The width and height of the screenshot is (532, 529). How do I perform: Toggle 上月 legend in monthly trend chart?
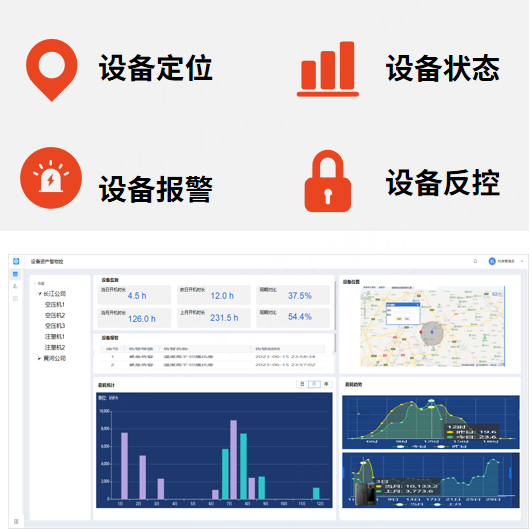pos(446,505)
